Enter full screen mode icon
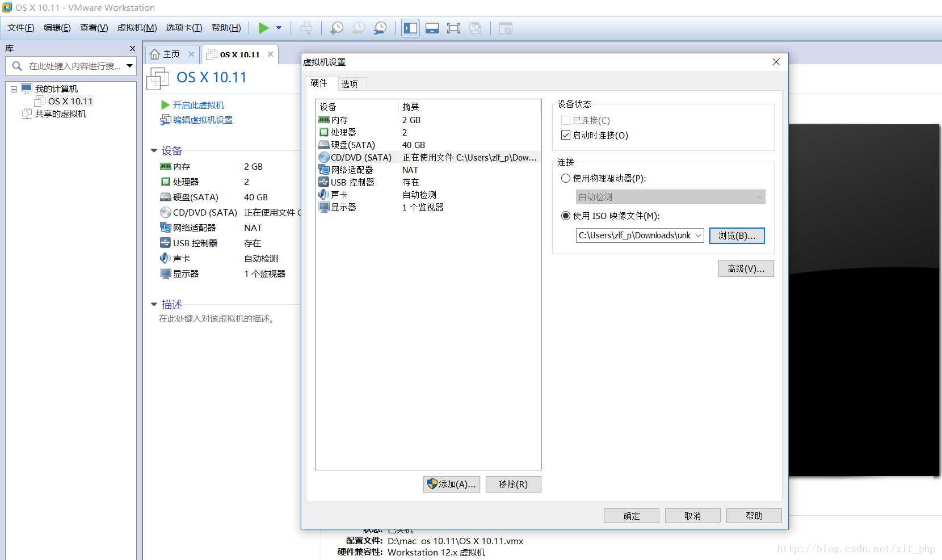The image size is (942, 560). tap(453, 28)
